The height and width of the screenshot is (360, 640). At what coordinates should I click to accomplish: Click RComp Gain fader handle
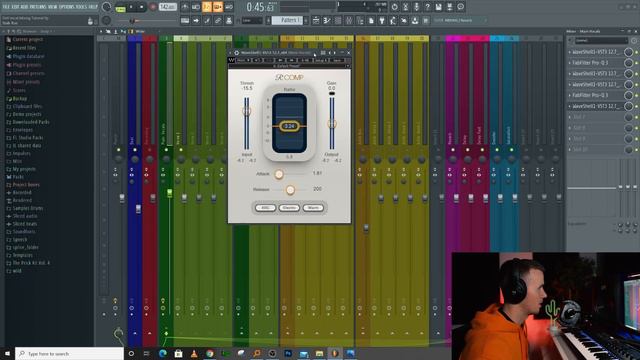pyautogui.click(x=332, y=123)
